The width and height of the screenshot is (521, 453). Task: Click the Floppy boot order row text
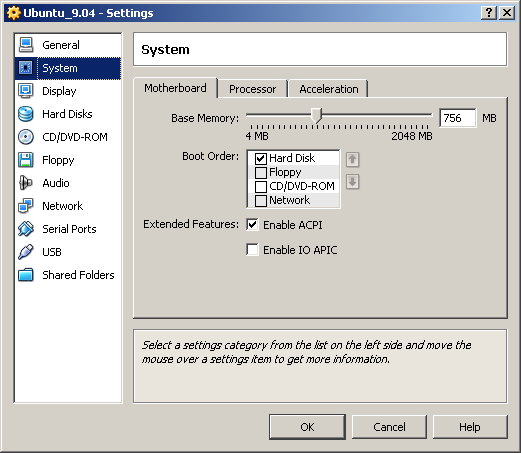click(x=285, y=172)
